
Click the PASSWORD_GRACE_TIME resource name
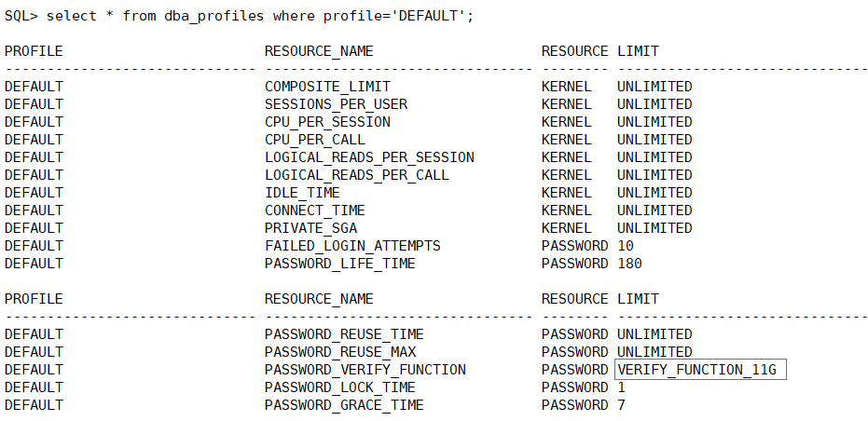coord(344,405)
